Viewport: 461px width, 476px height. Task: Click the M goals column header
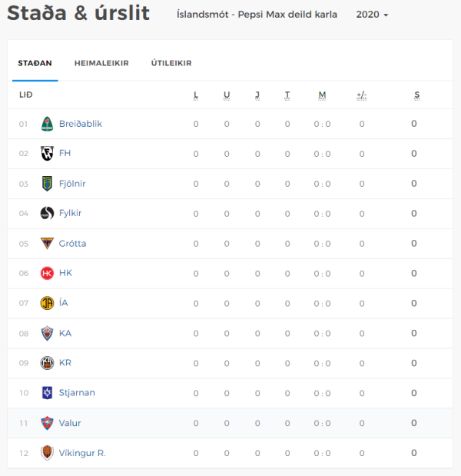pyautogui.click(x=322, y=95)
